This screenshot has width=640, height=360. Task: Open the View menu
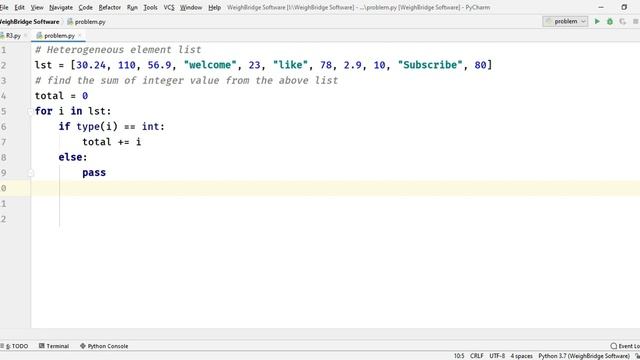point(37,7)
